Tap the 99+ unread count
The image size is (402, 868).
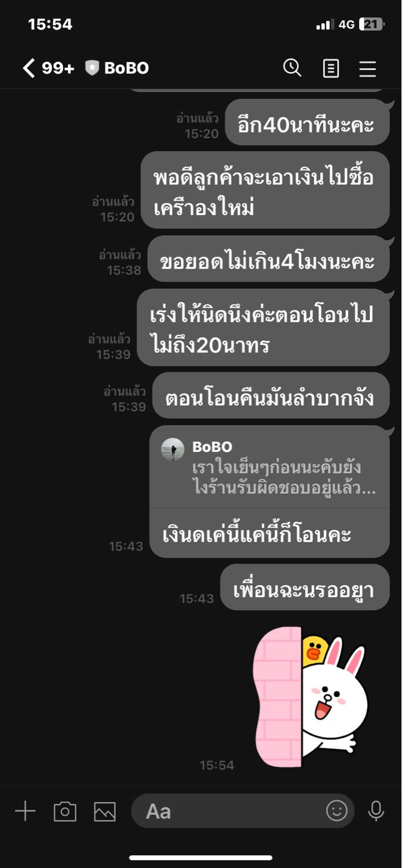[58, 68]
